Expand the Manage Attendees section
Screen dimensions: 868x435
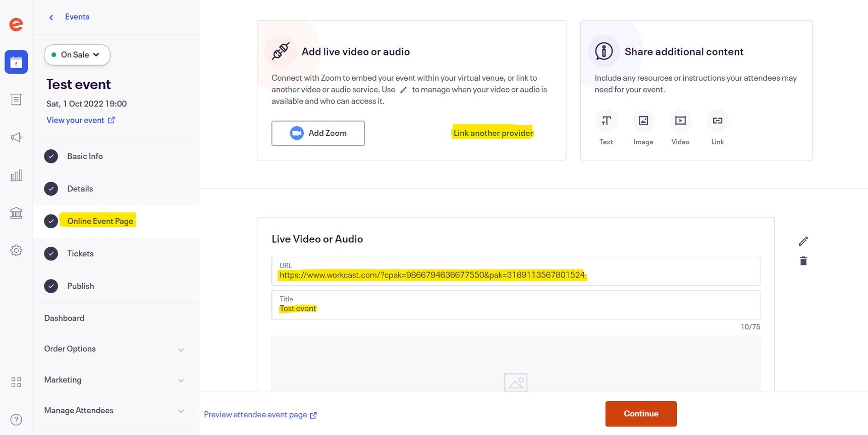point(115,410)
